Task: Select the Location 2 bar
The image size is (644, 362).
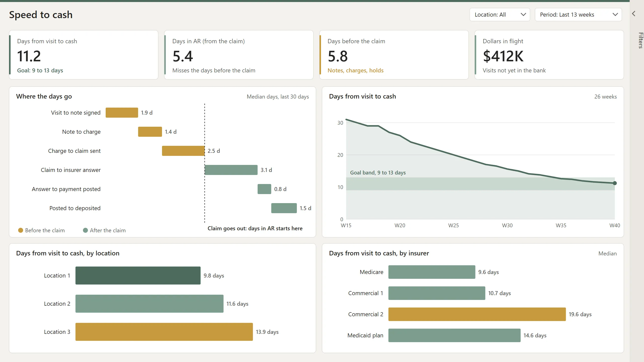Action: [149, 304]
